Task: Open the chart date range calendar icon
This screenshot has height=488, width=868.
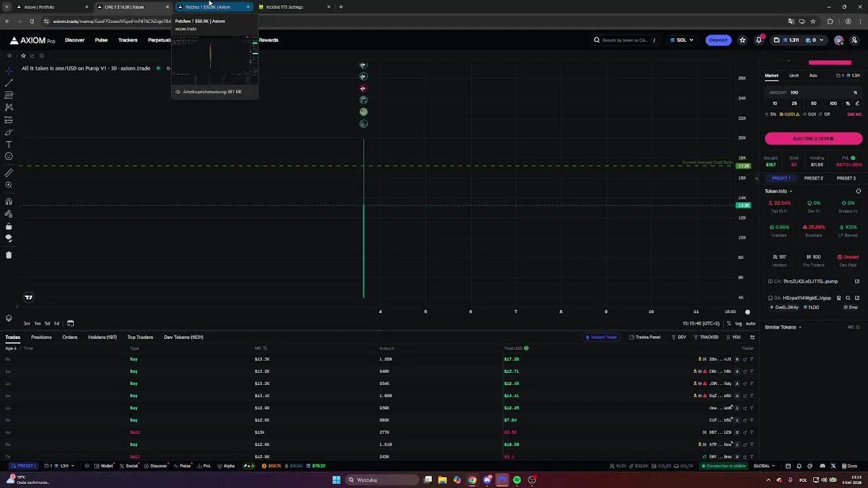Action: click(x=71, y=323)
